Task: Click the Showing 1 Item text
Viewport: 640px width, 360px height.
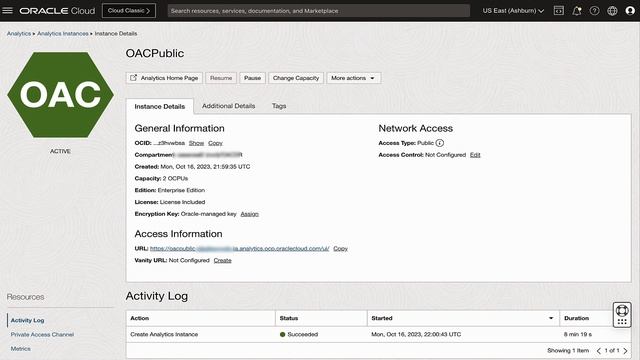Action: click(x=568, y=351)
